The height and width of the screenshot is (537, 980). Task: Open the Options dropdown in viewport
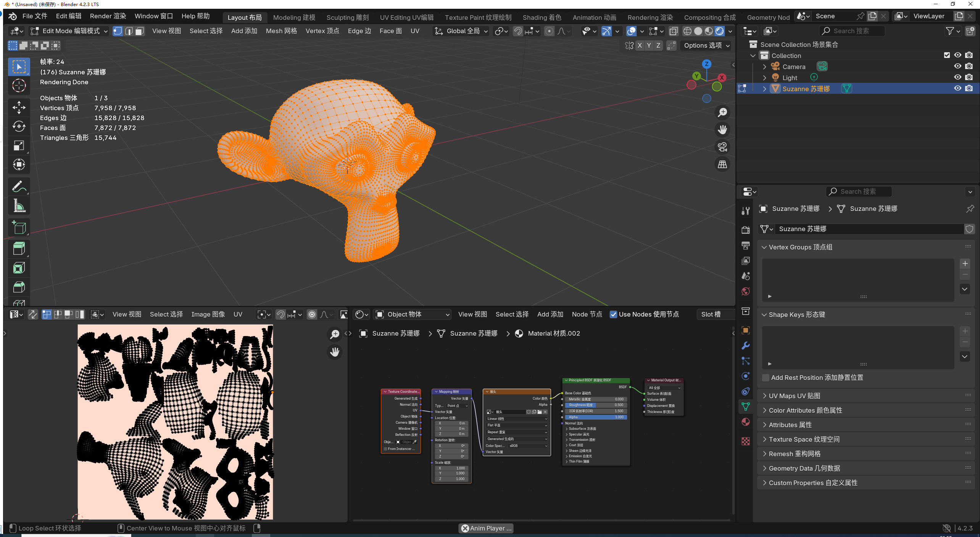(706, 45)
